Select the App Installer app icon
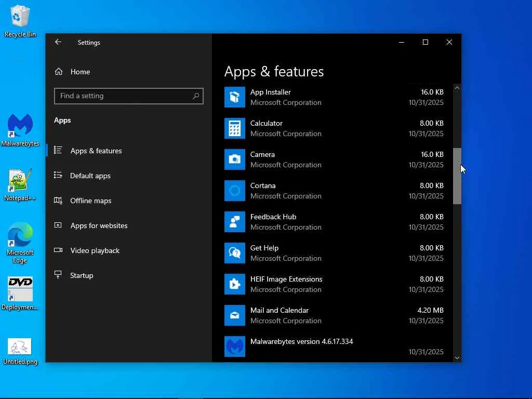532x399 pixels. coord(234,97)
